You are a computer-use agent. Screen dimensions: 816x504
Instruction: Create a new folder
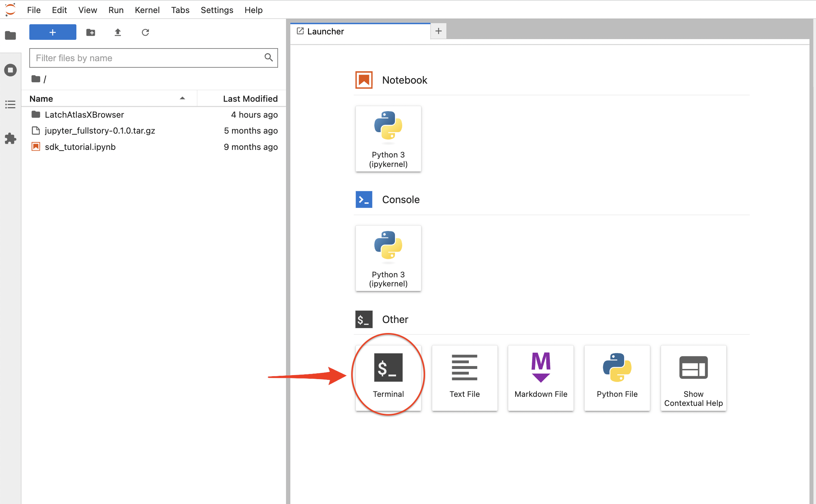pos(91,33)
